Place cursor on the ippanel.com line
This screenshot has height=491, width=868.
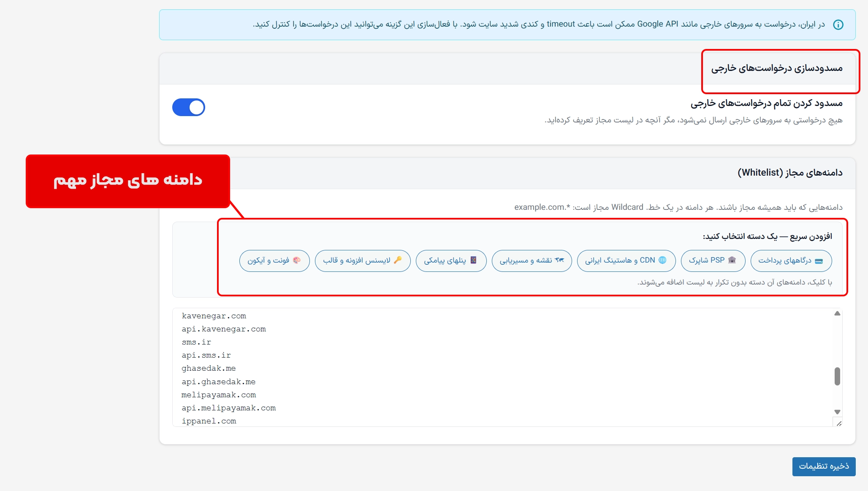point(209,421)
